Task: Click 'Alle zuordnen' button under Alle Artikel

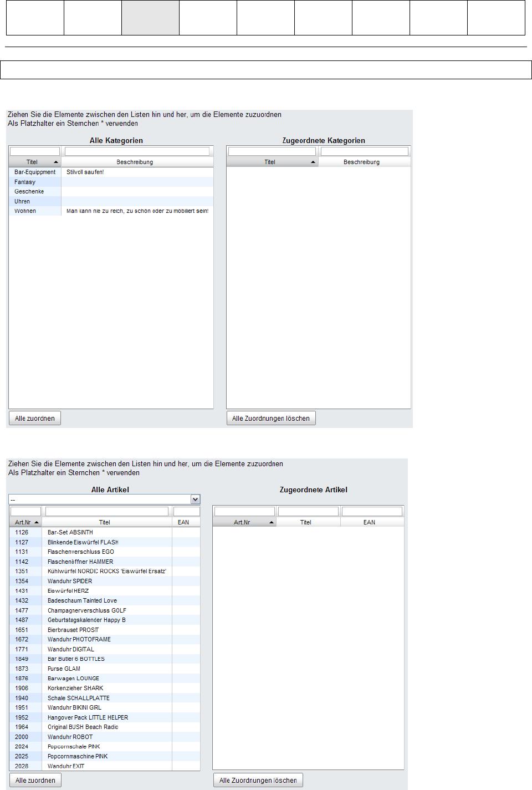Action: (35, 780)
